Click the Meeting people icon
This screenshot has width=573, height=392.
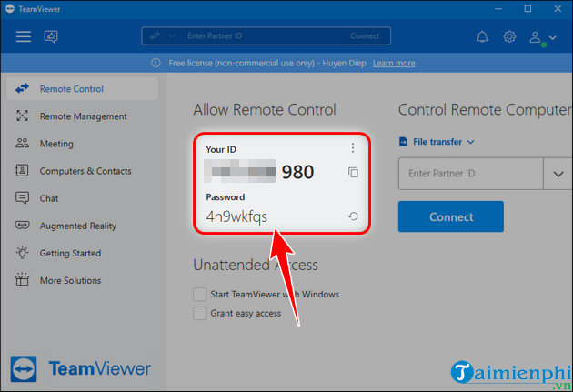[23, 143]
